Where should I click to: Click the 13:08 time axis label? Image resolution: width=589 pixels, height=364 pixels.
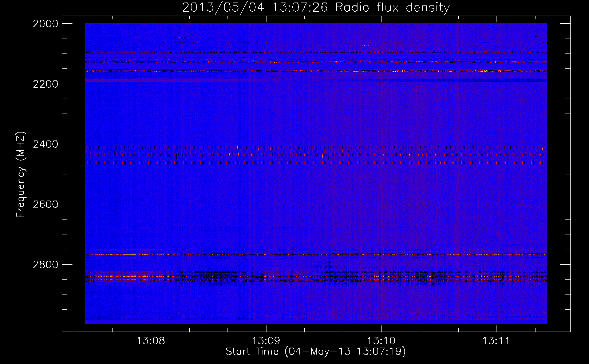pyautogui.click(x=151, y=341)
